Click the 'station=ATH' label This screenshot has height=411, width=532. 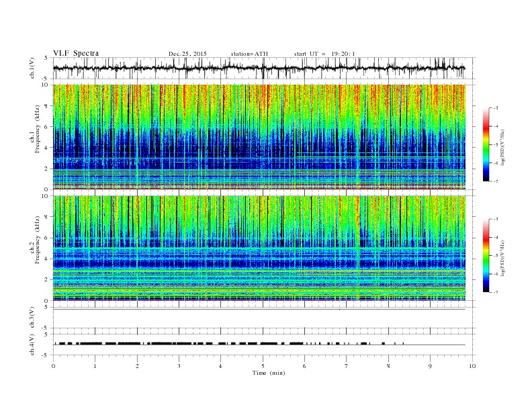click(x=249, y=54)
